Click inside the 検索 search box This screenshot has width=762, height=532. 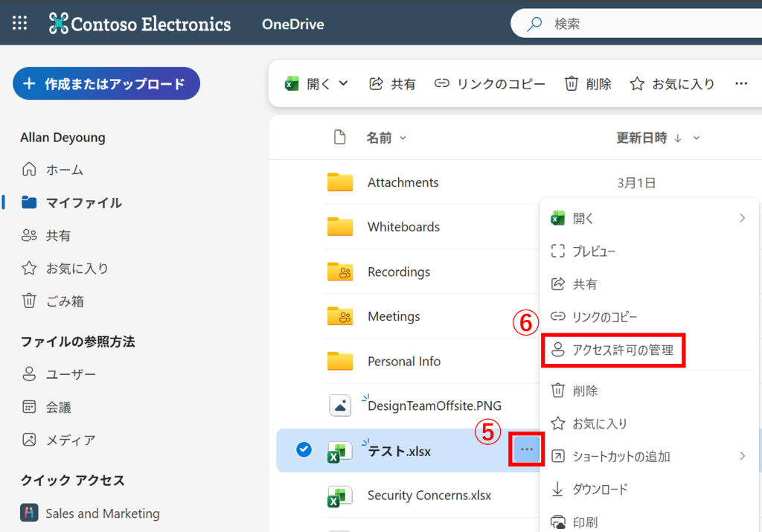(640, 24)
